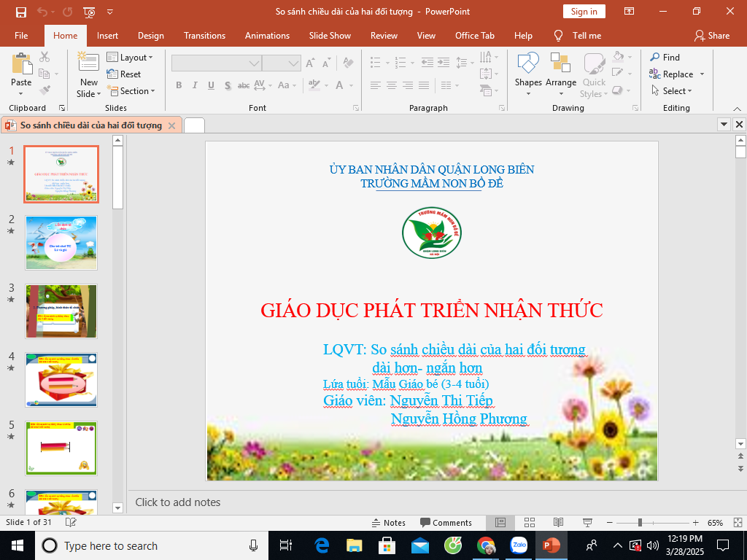Open the Arrange objects icon
Screen dimensions: 747x560
tap(560, 63)
